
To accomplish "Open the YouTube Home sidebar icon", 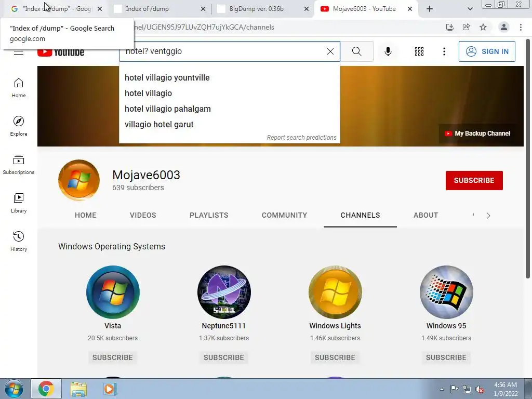I will tap(19, 87).
